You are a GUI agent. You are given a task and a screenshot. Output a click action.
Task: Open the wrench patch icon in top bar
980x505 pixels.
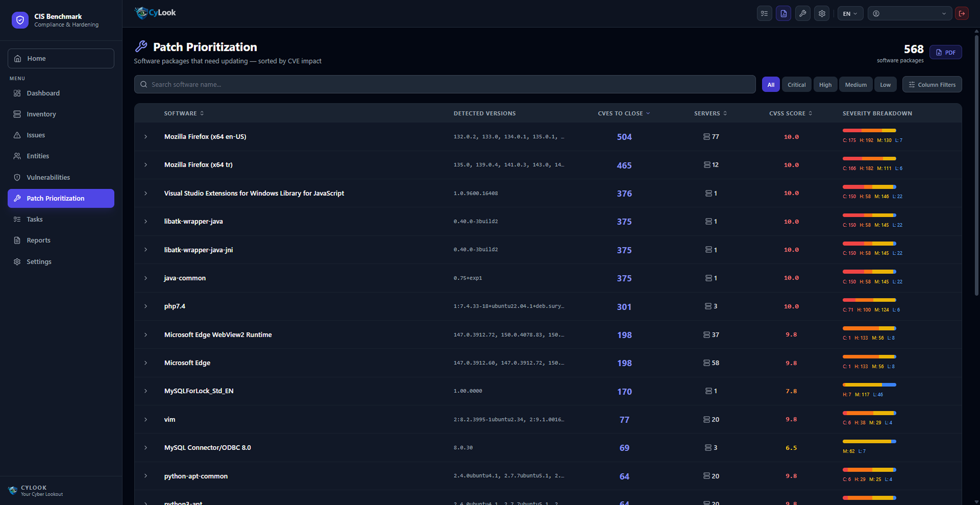pos(803,14)
